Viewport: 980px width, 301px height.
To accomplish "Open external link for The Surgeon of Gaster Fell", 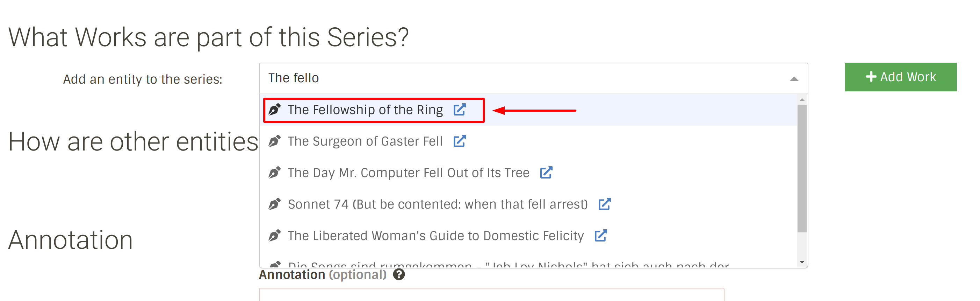I will 459,141.
